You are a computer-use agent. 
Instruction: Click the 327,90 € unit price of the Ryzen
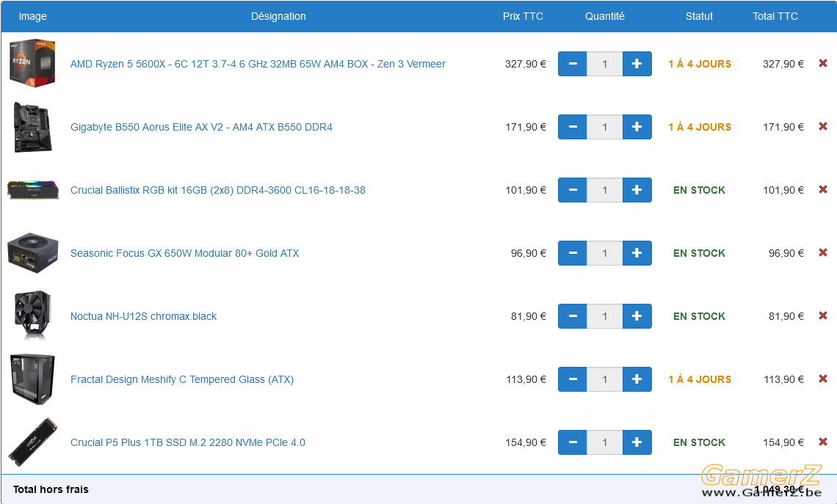click(x=526, y=64)
